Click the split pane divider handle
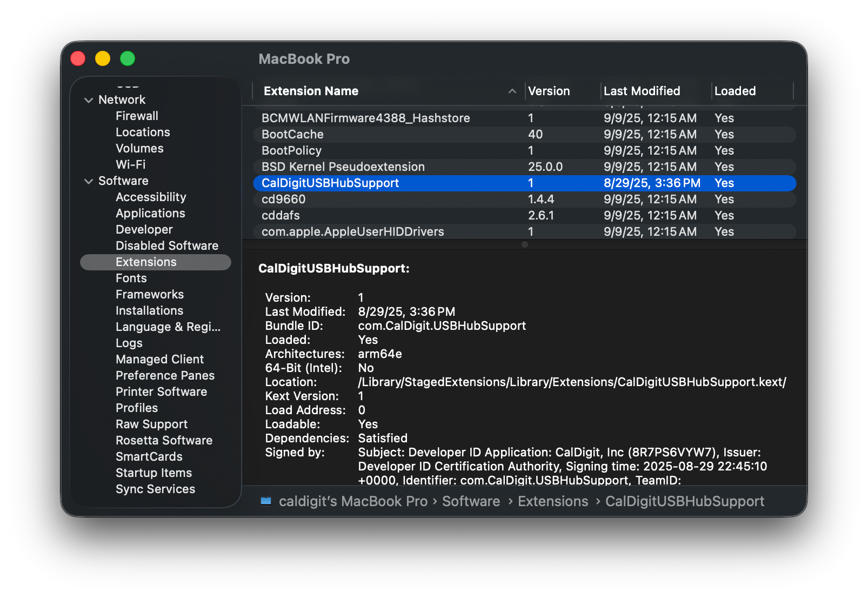Viewport: 868px width, 597px height. [524, 244]
